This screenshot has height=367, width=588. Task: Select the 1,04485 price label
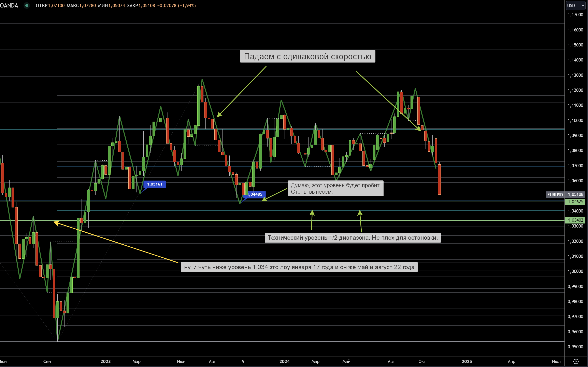coord(255,194)
